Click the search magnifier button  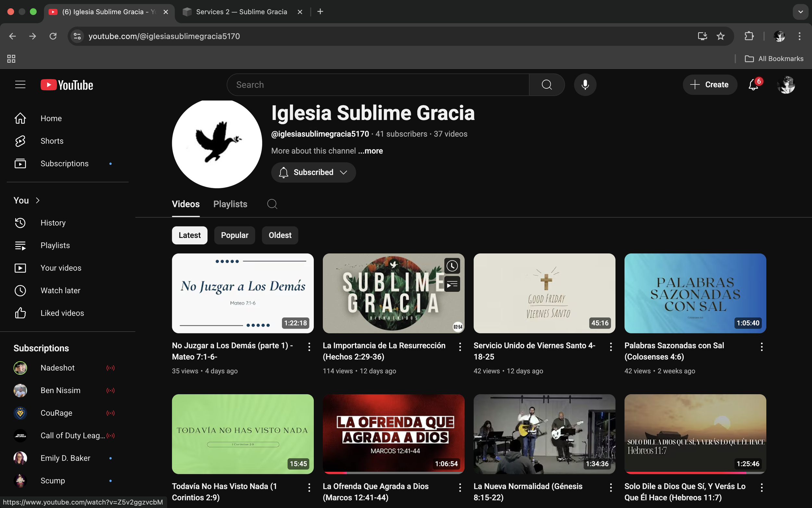[547, 85]
